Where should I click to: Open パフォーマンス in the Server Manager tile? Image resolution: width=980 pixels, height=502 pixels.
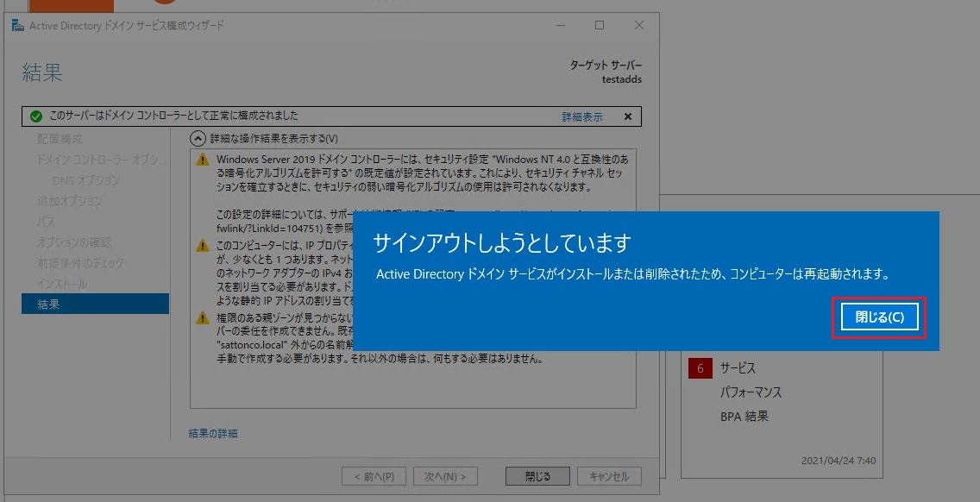click(x=751, y=392)
